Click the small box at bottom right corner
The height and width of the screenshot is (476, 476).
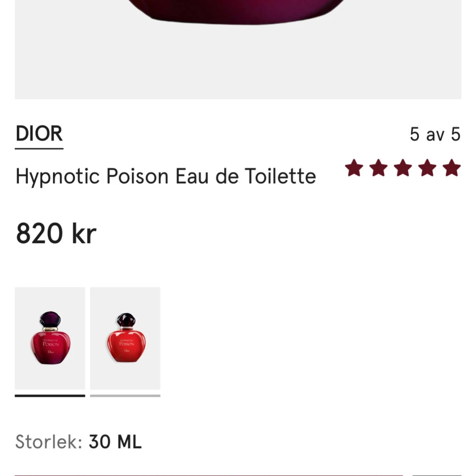click(437, 475)
